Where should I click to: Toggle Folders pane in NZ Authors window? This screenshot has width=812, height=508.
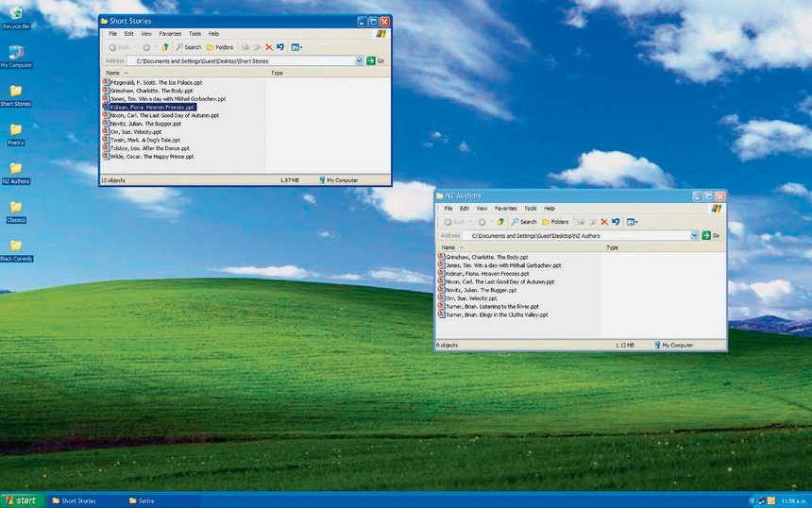[x=555, y=222]
